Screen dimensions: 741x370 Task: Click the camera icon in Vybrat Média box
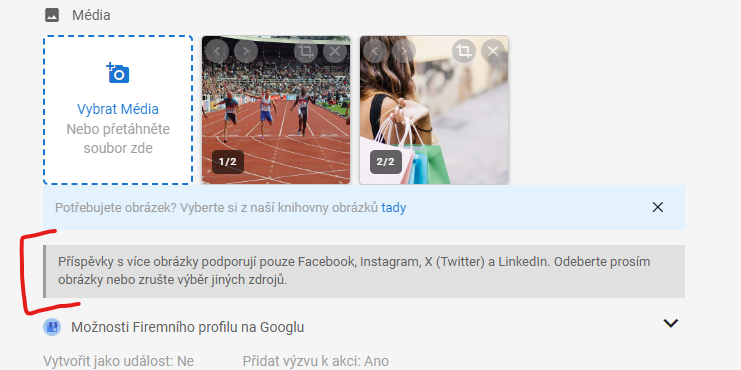click(x=118, y=73)
